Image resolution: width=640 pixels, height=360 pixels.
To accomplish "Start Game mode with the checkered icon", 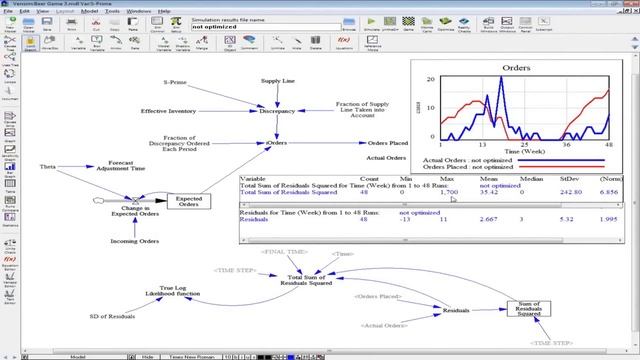I will tap(408, 24).
